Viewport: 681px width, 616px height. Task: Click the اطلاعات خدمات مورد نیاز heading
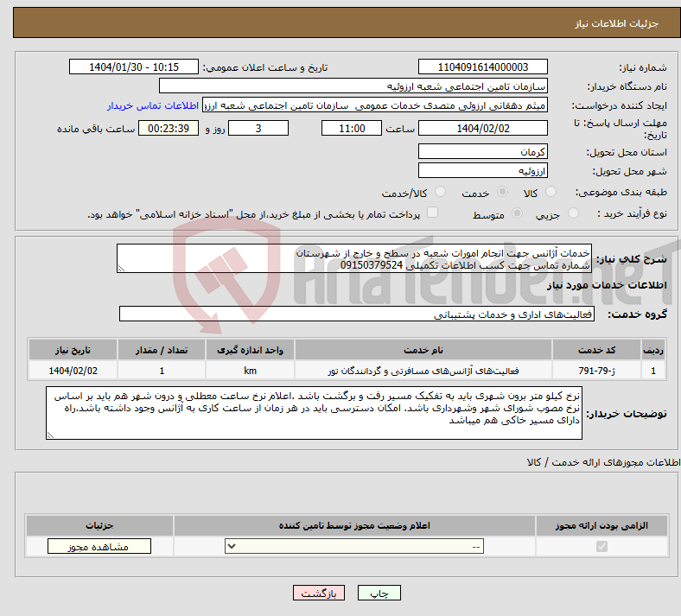(x=607, y=285)
